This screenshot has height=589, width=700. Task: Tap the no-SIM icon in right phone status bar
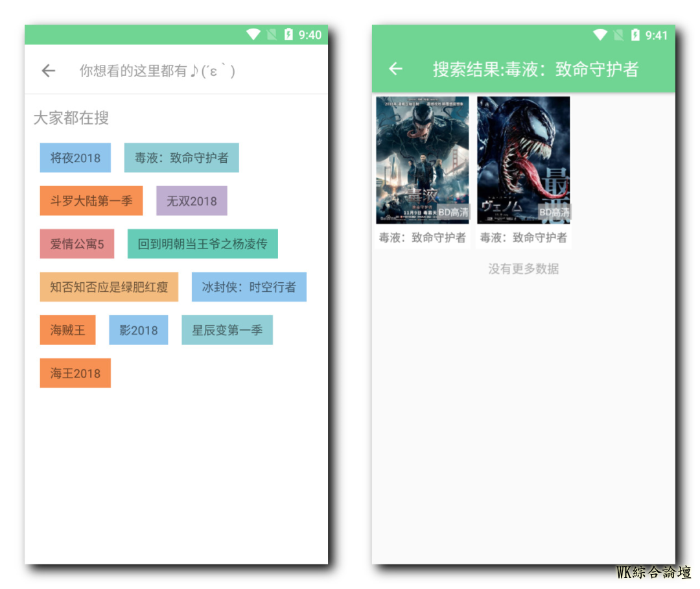(x=618, y=35)
